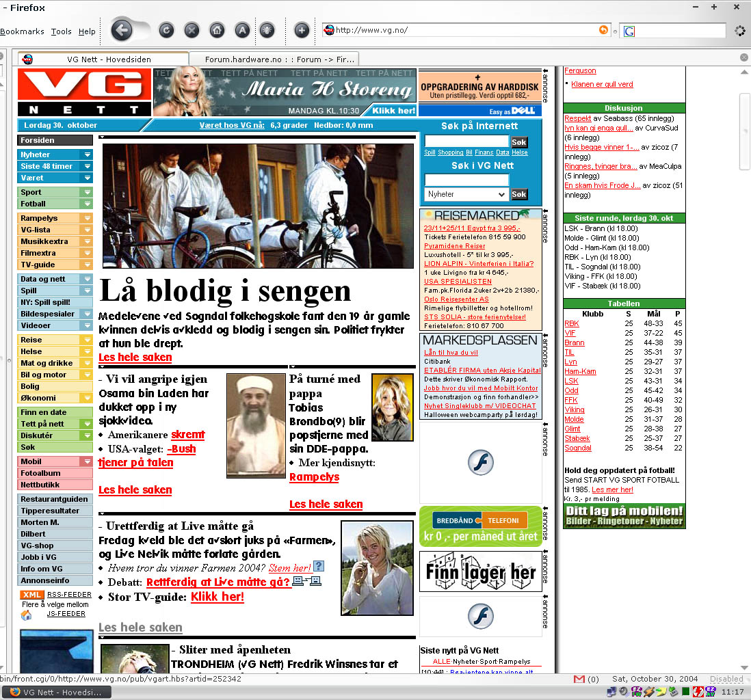Open the speaker volume tray icon
Viewport: 751px width, 700px height.
coord(624,691)
